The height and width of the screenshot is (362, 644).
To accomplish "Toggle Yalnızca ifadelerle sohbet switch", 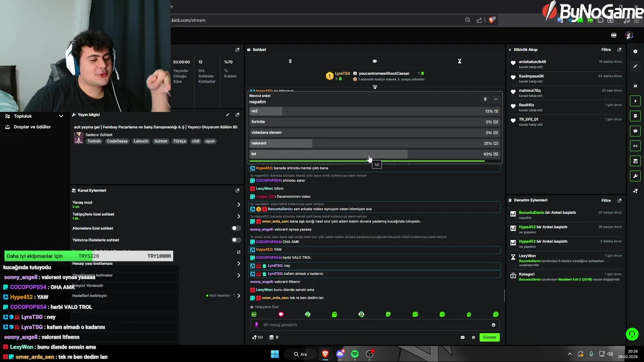I will point(235,240).
